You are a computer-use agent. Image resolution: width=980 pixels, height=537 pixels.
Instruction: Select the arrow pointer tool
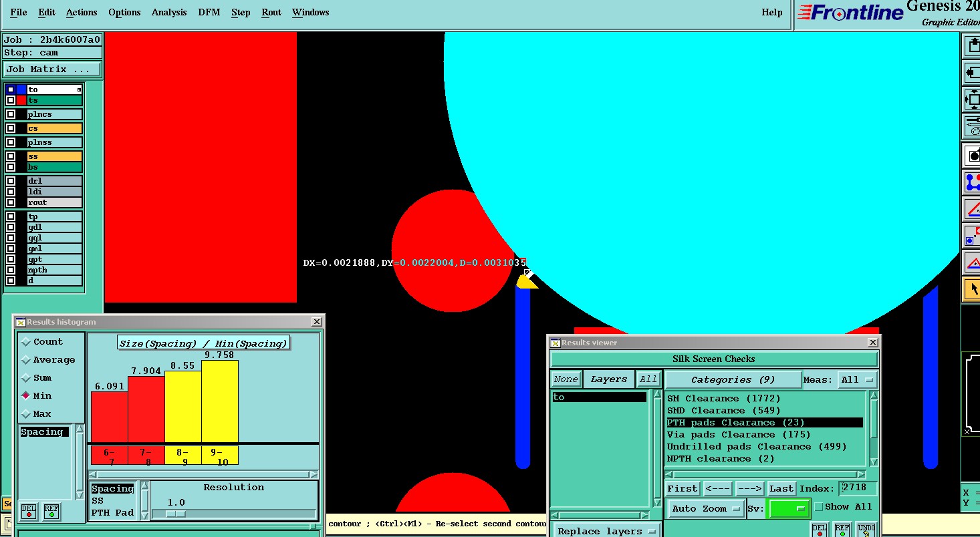[972, 289]
